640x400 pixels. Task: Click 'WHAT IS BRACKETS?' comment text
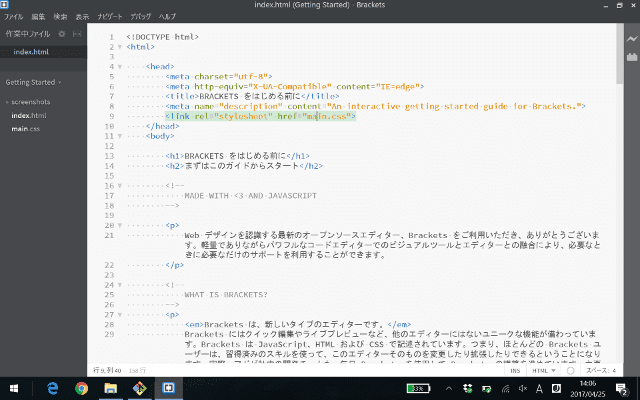pos(226,295)
